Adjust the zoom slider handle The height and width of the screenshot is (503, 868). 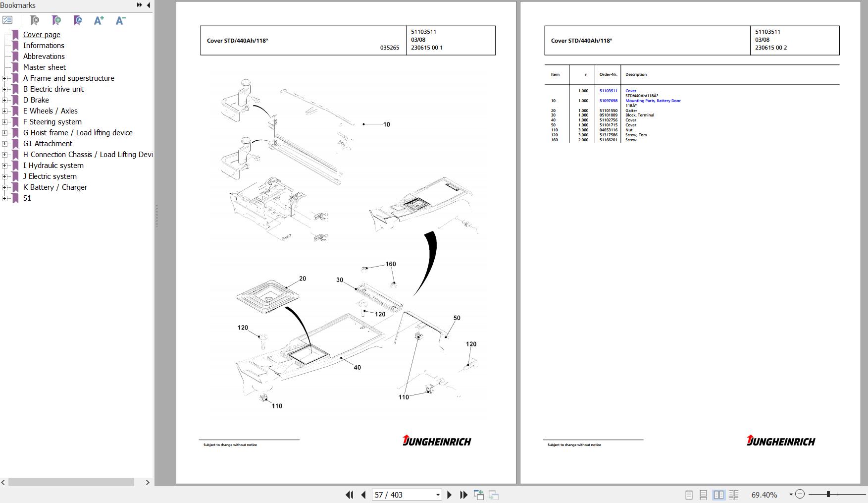[x=828, y=494]
